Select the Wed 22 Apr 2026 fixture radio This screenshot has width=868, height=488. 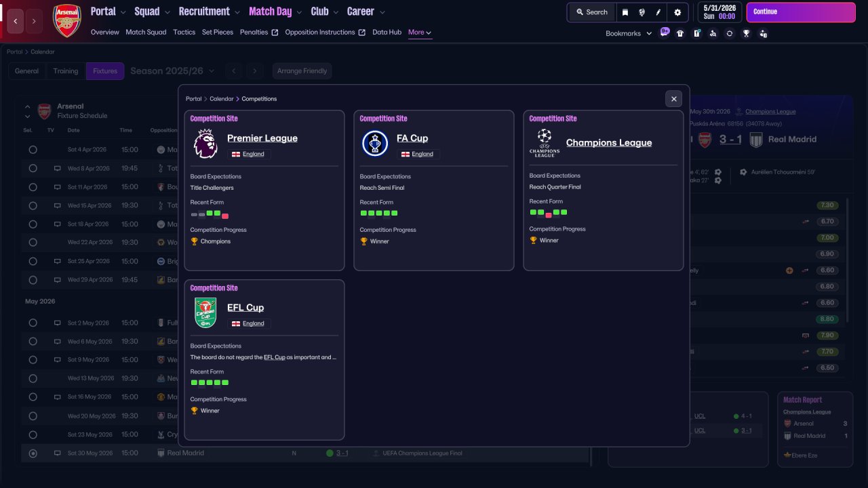click(33, 243)
